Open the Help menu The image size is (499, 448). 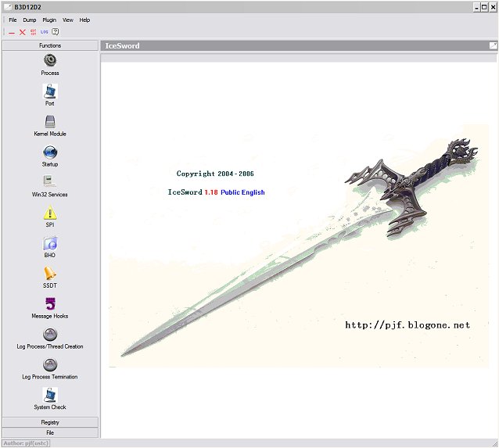84,20
